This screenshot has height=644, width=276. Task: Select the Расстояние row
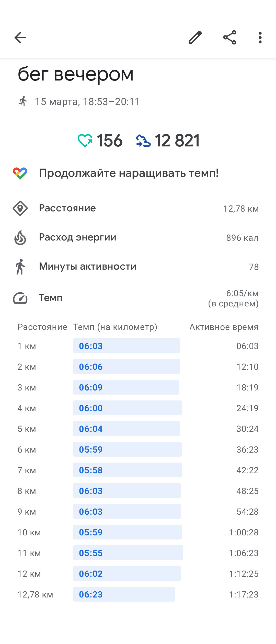click(x=138, y=208)
